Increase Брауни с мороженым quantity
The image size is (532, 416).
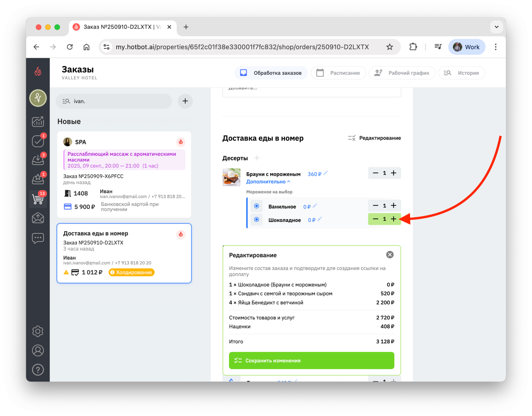click(x=394, y=173)
